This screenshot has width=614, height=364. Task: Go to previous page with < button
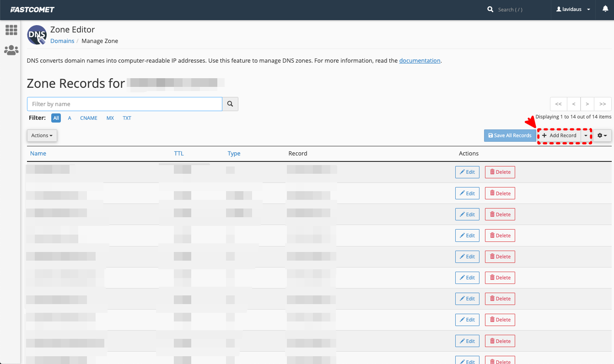(x=574, y=104)
